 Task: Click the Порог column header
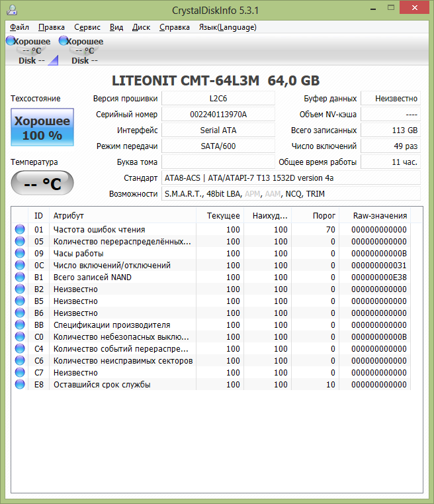click(x=315, y=215)
